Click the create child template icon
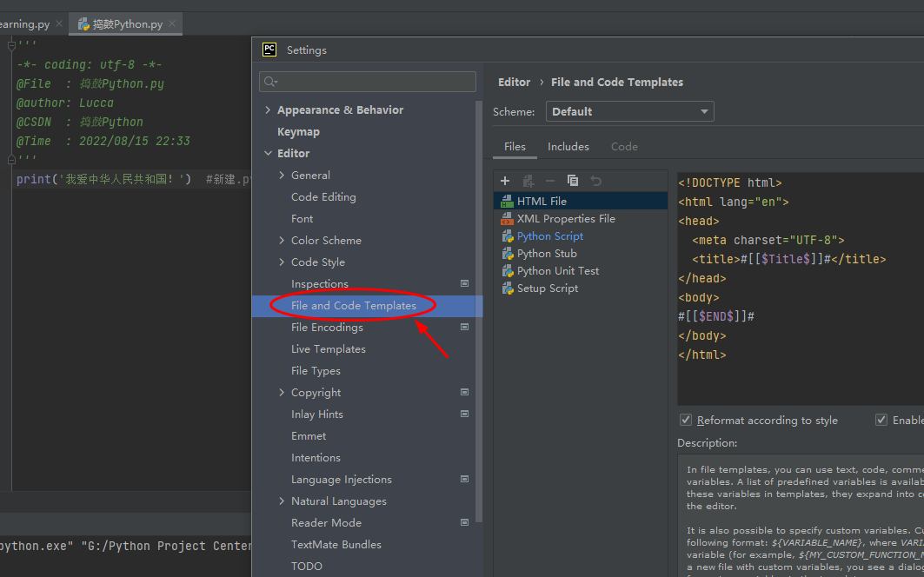The image size is (924, 577). [528, 181]
